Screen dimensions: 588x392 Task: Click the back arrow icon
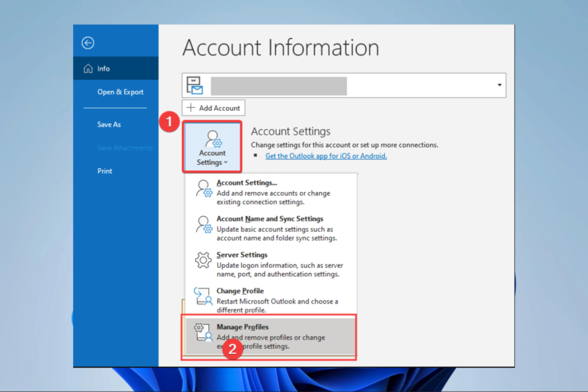pos(88,43)
